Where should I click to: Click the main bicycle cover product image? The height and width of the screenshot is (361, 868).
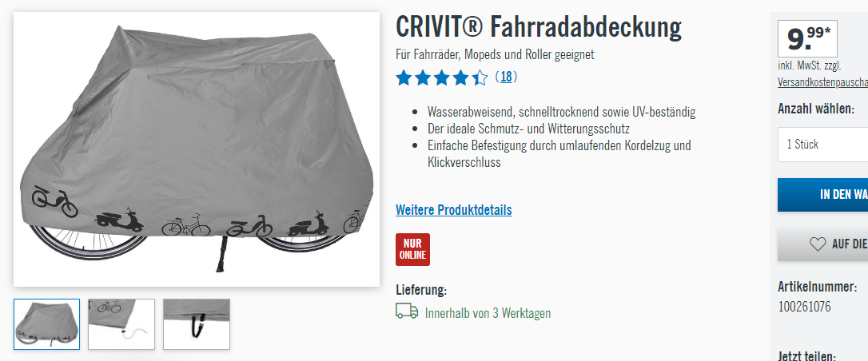click(x=197, y=149)
